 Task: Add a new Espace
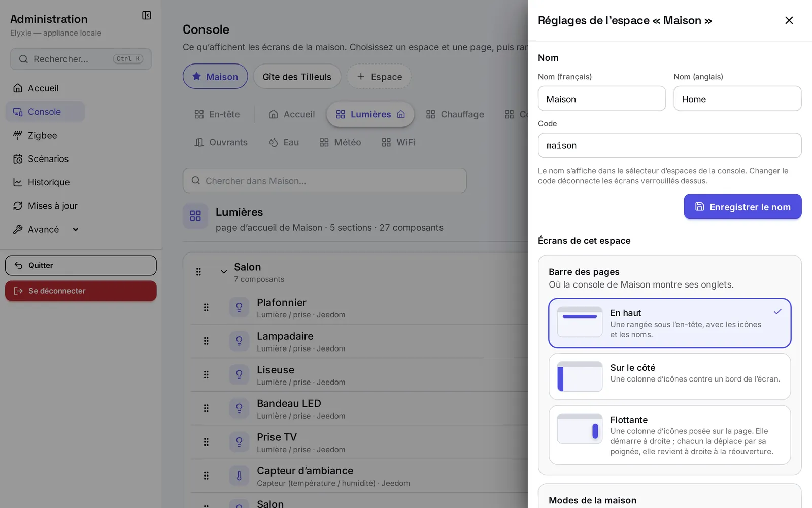pyautogui.click(x=379, y=76)
